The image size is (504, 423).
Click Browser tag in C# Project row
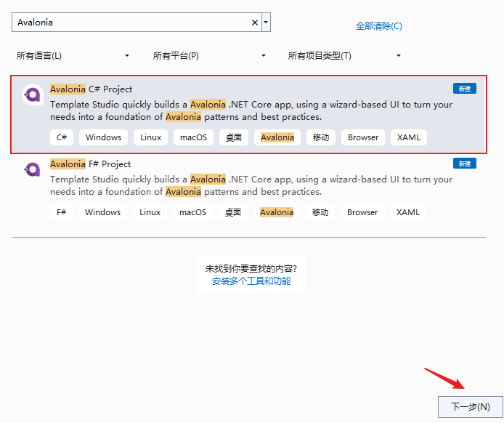click(x=363, y=137)
